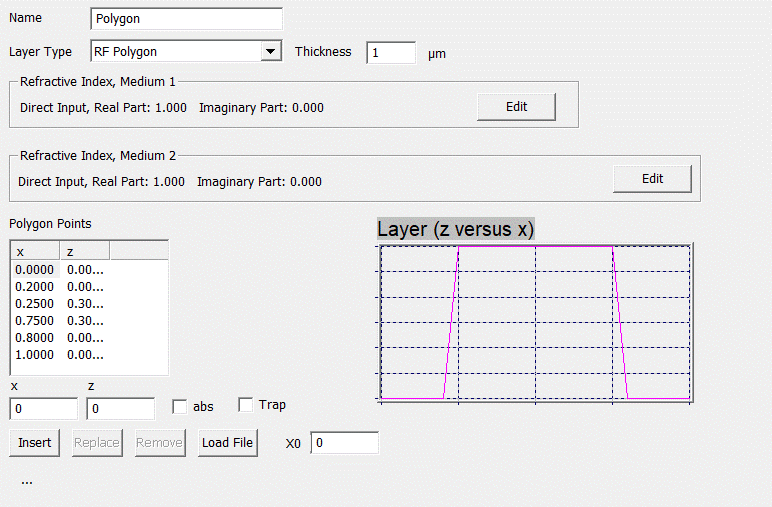The width and height of the screenshot is (772, 507).
Task: Click the Thickness input field
Action: click(x=391, y=53)
